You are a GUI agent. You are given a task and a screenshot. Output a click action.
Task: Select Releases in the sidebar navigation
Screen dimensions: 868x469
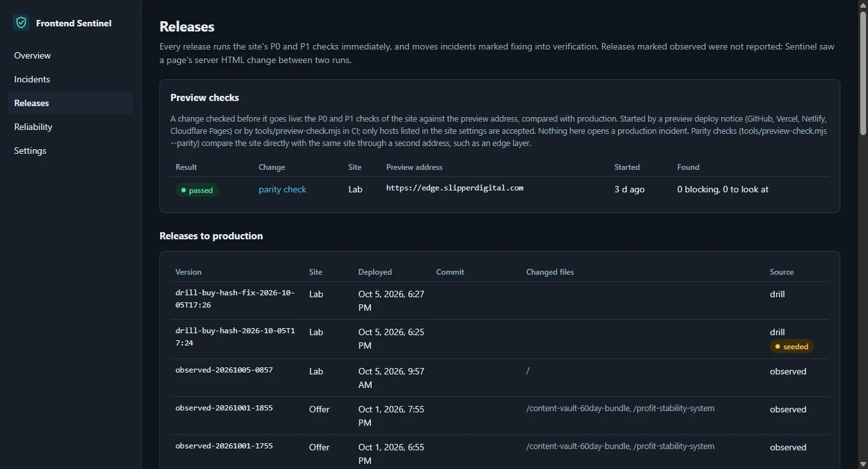coord(70,103)
